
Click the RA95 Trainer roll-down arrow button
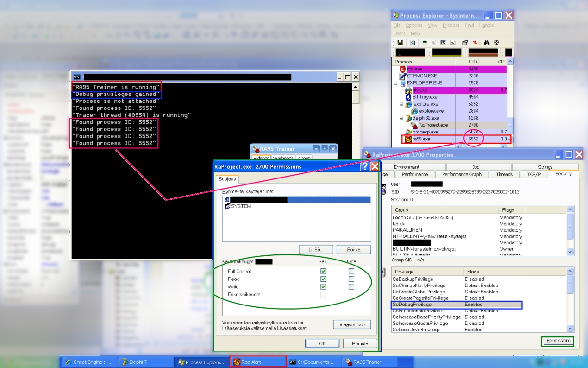coord(316,149)
